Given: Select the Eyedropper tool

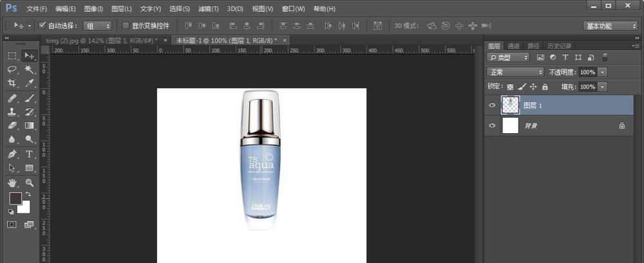Looking at the screenshot, I should (x=30, y=84).
